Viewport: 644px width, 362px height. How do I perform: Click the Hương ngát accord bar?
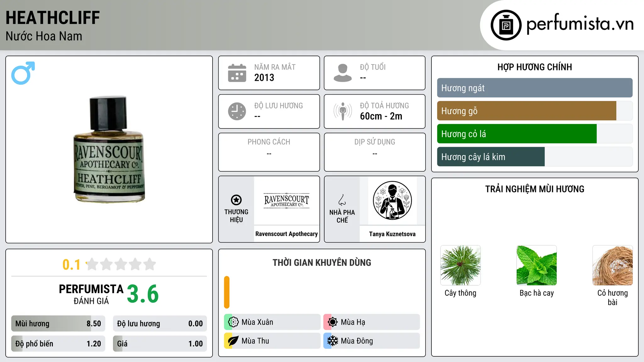(535, 88)
